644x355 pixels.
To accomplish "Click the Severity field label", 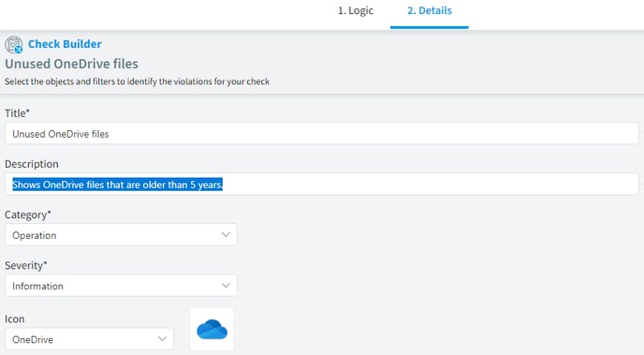I will [x=26, y=265].
